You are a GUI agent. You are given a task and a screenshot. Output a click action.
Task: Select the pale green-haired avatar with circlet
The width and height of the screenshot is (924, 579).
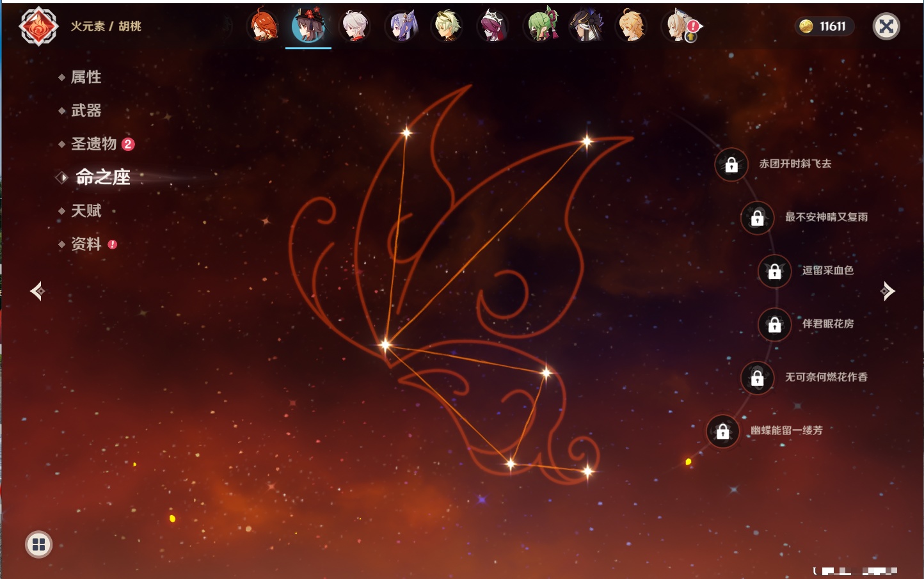point(447,26)
